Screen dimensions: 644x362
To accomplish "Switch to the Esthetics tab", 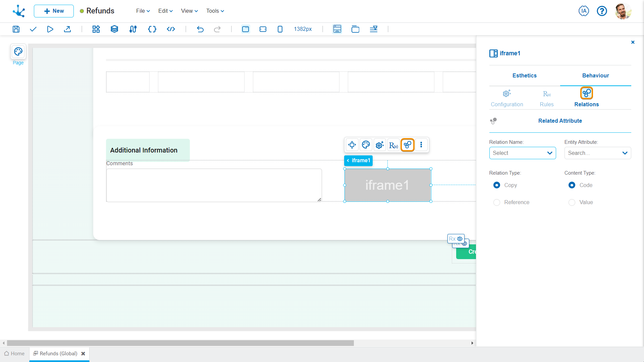I will [x=524, y=76].
